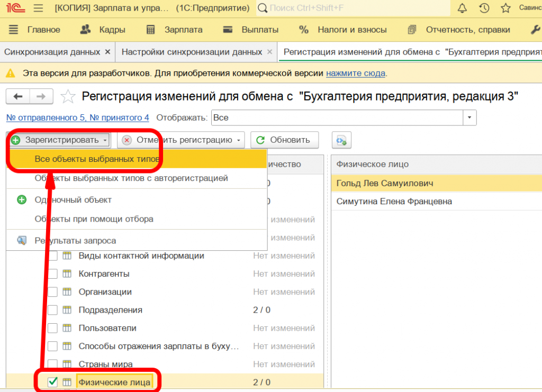Click the 2 / 0 value for Подразделения

261,310
